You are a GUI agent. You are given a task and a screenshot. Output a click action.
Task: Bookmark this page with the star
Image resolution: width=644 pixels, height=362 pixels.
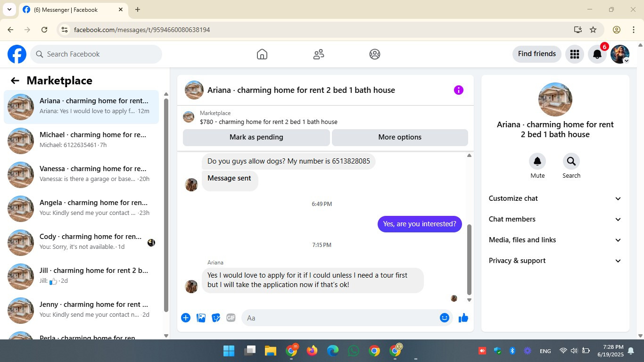click(593, 30)
